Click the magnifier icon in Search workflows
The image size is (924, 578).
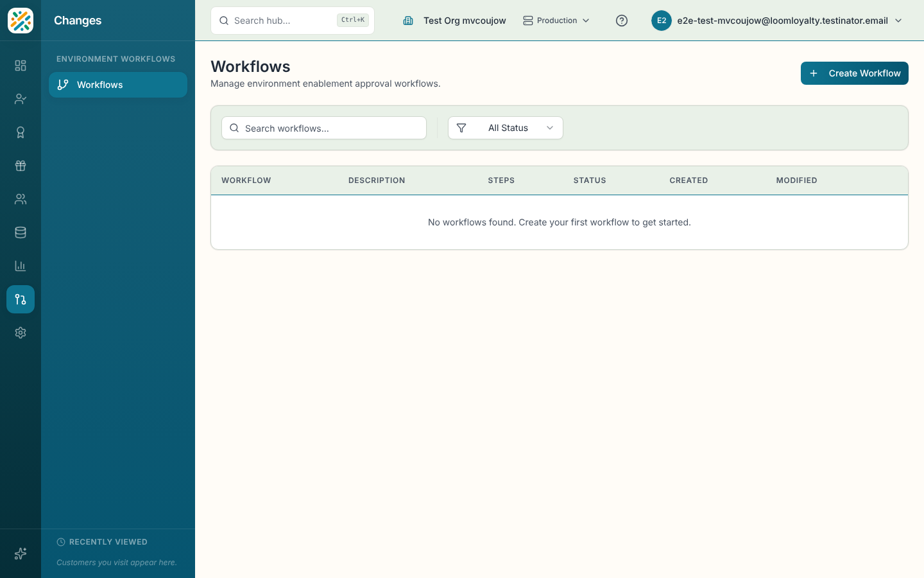point(234,128)
